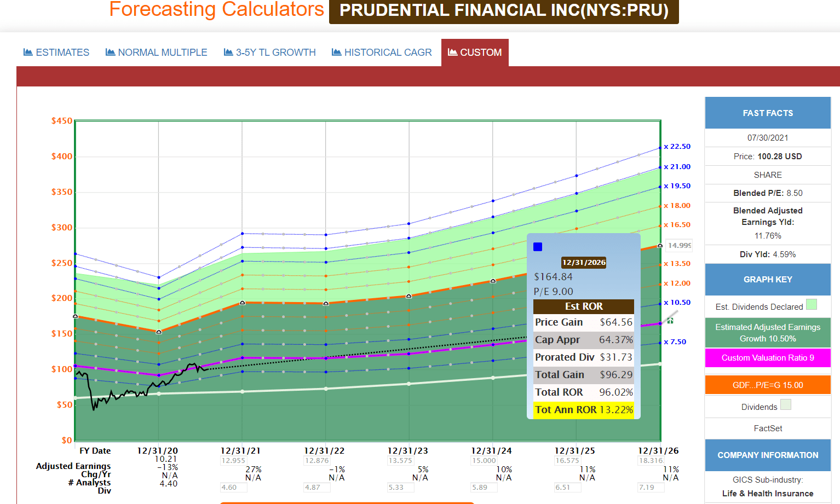Image resolution: width=840 pixels, height=504 pixels.
Task: Click blue square in tooltip box
Action: pos(538,247)
